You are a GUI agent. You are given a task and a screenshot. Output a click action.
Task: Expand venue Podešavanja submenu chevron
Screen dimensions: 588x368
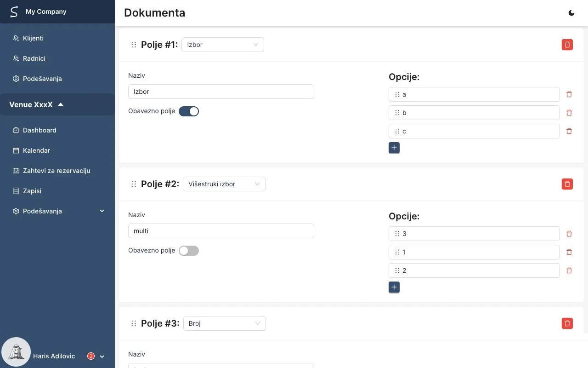pyautogui.click(x=102, y=211)
